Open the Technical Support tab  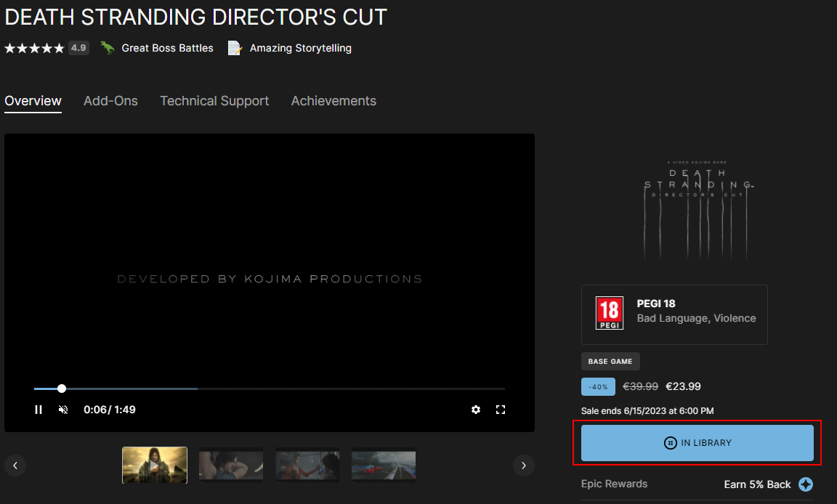click(x=214, y=101)
